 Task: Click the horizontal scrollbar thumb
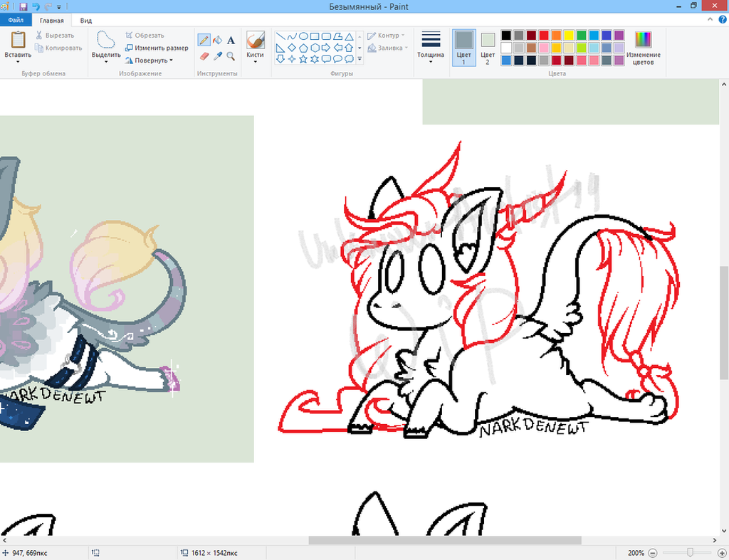click(x=445, y=540)
